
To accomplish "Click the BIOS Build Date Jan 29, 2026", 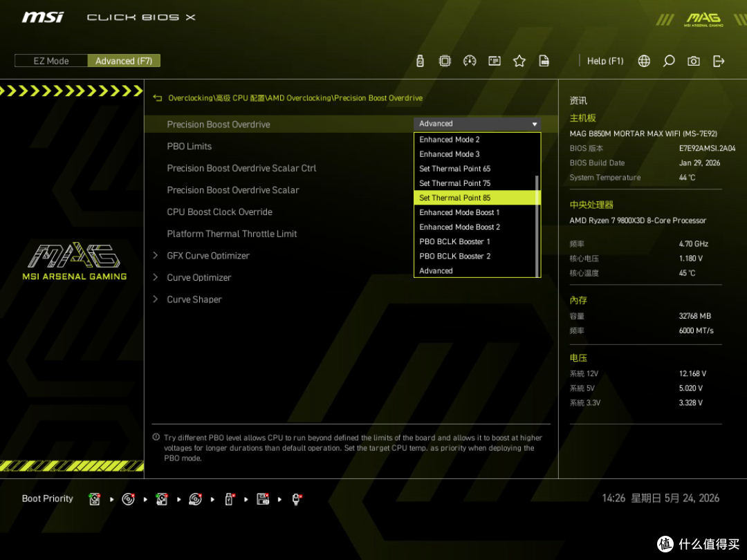I will pos(699,163).
